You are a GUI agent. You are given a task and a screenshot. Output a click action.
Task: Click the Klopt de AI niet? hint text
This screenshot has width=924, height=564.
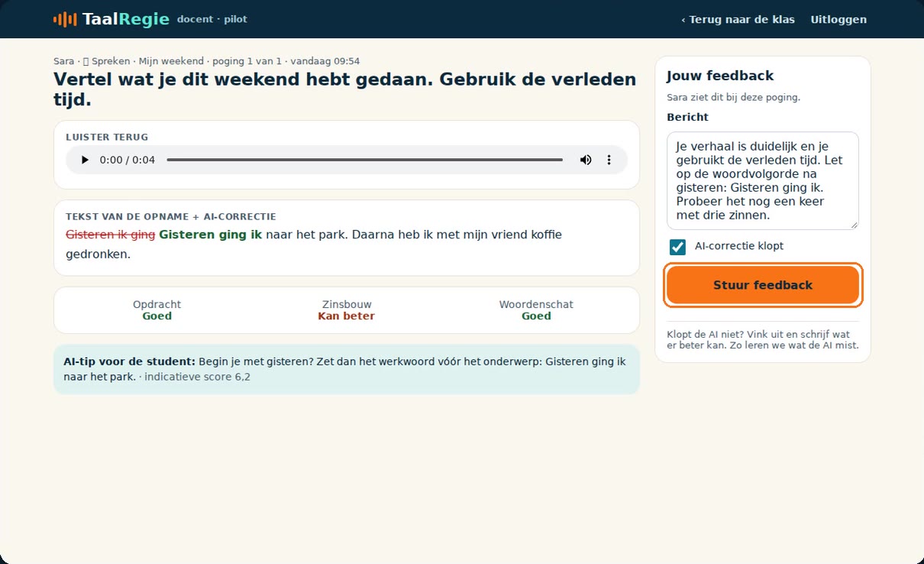763,339
